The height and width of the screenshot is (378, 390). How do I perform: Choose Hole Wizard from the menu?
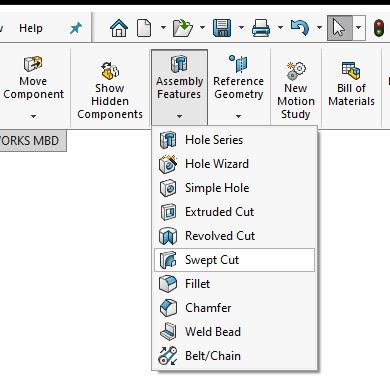click(234, 164)
